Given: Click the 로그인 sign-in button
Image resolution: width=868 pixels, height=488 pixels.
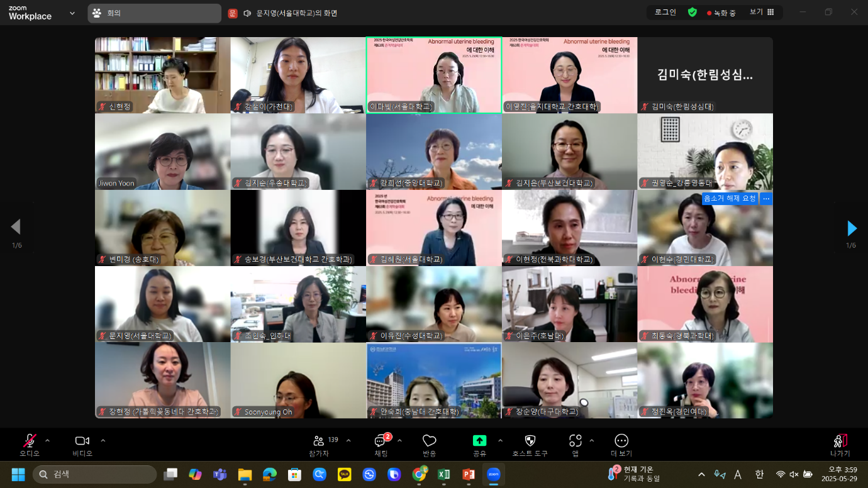Looking at the screenshot, I should pyautogui.click(x=665, y=13).
